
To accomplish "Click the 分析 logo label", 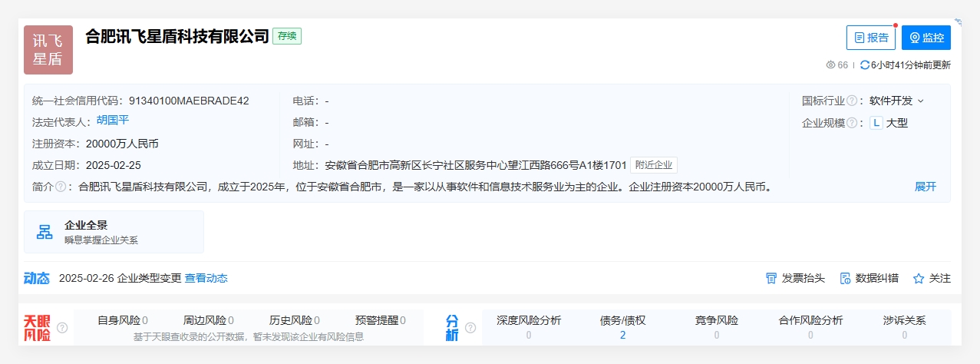I will point(453,328).
